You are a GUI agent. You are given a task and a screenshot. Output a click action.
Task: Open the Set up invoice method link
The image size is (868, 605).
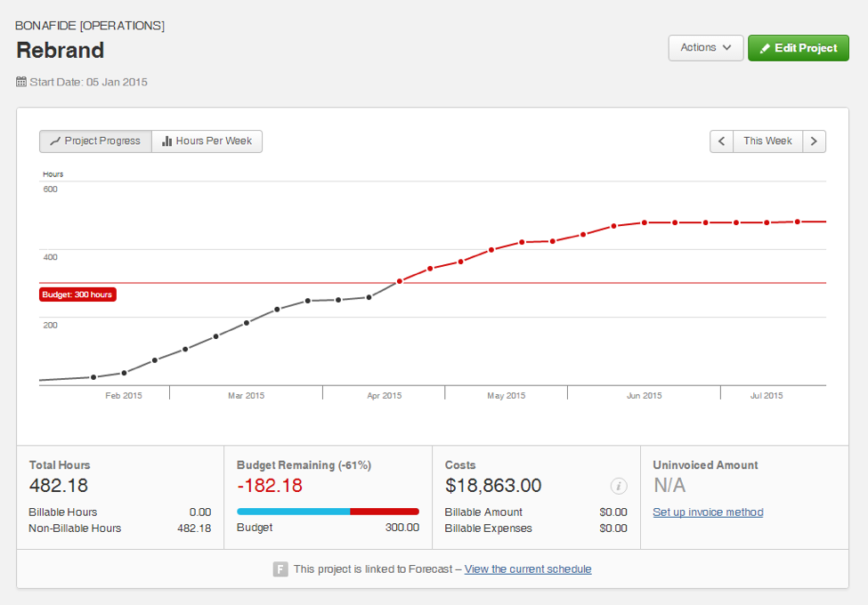(708, 512)
